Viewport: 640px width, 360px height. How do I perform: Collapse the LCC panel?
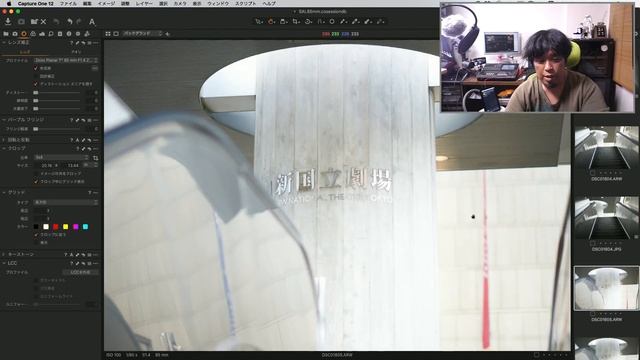4,263
